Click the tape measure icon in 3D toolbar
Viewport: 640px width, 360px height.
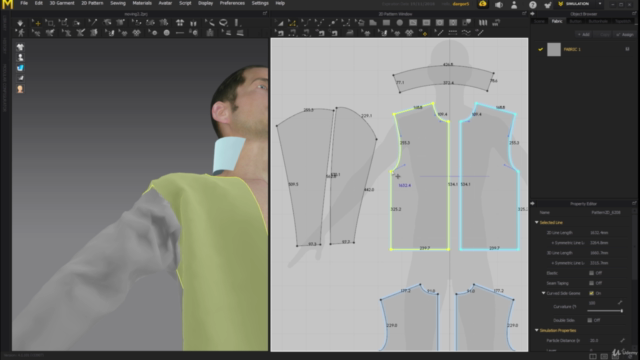(223, 23)
